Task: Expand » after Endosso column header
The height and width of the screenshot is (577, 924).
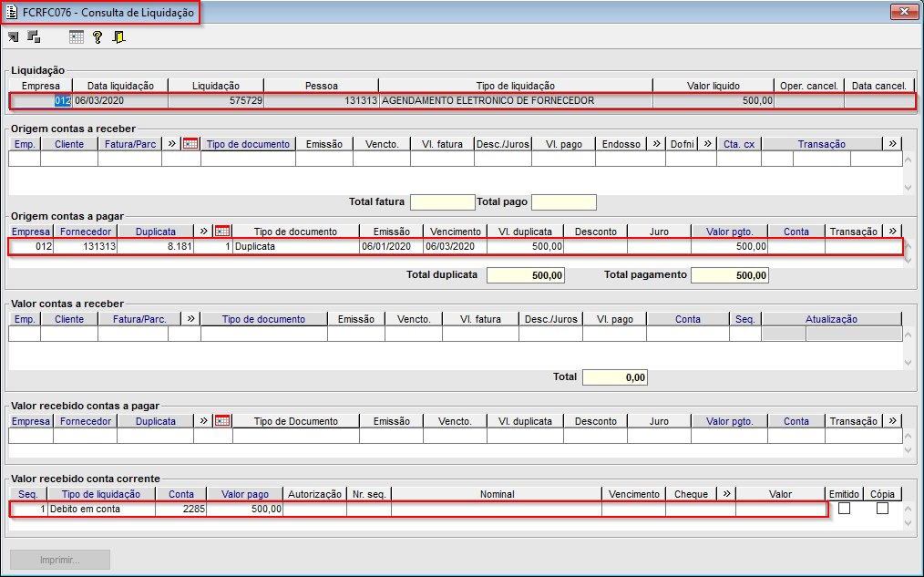Action: point(656,144)
